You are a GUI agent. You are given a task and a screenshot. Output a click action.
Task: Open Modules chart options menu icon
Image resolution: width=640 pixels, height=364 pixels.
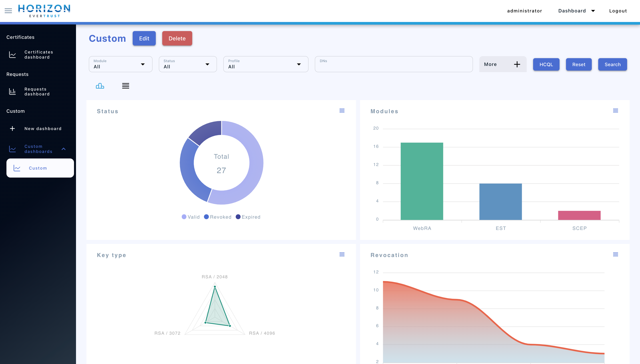pyautogui.click(x=616, y=111)
